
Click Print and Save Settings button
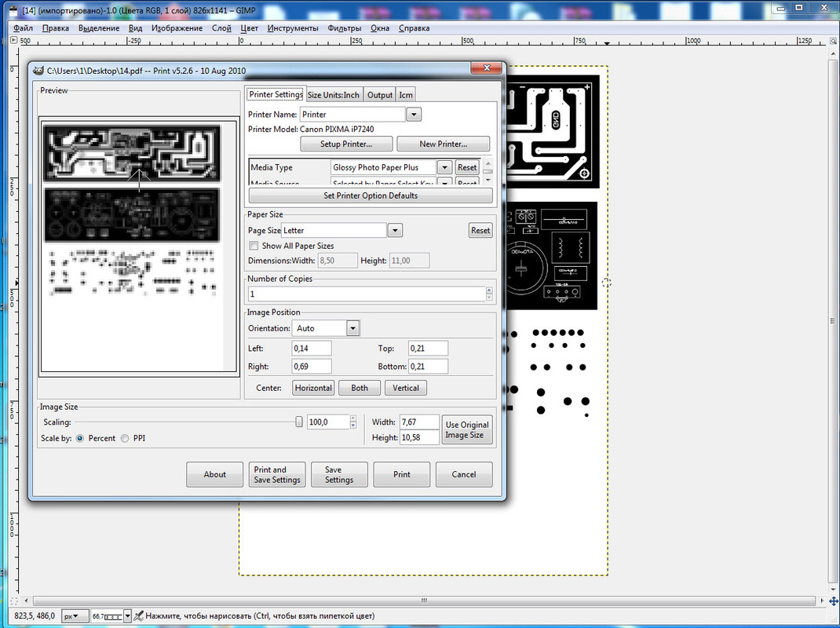click(x=277, y=474)
